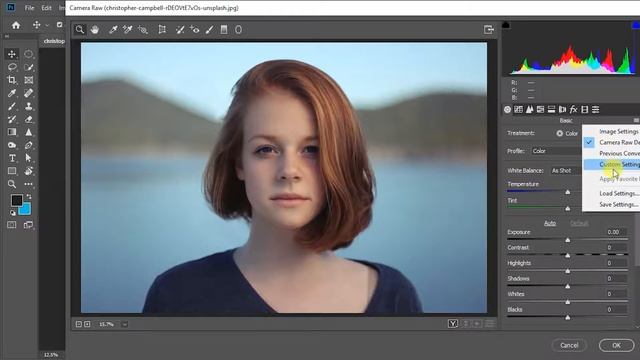Pick the Adjustment Brush tool
The image size is (640, 360).
coord(209,29)
